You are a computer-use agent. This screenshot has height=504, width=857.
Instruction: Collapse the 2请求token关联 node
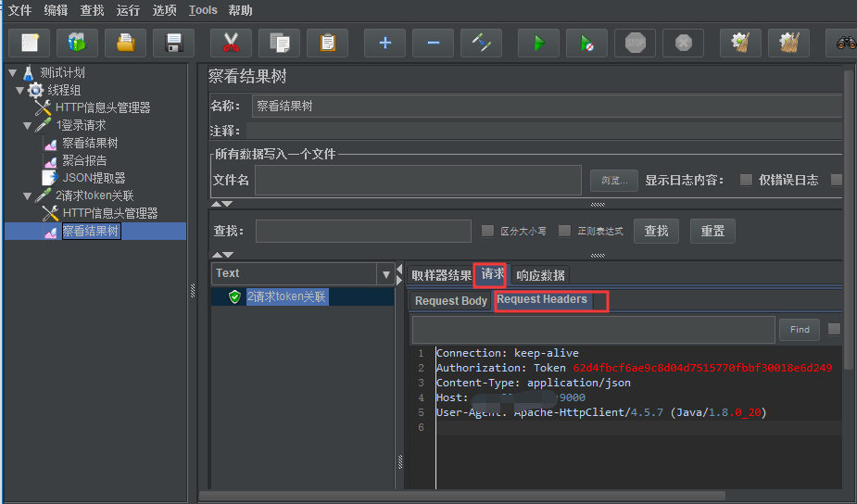point(27,195)
